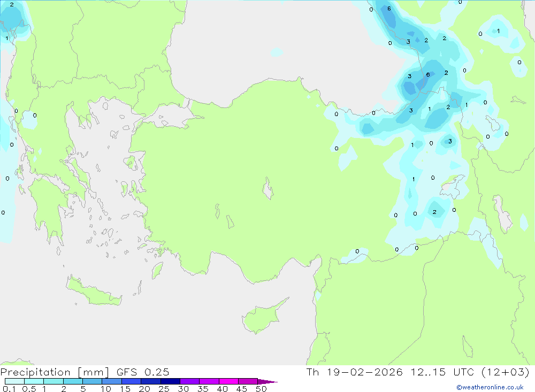Click the "0.5" legend scale label
Viewport: 535px width, 392px height.
pos(29,389)
